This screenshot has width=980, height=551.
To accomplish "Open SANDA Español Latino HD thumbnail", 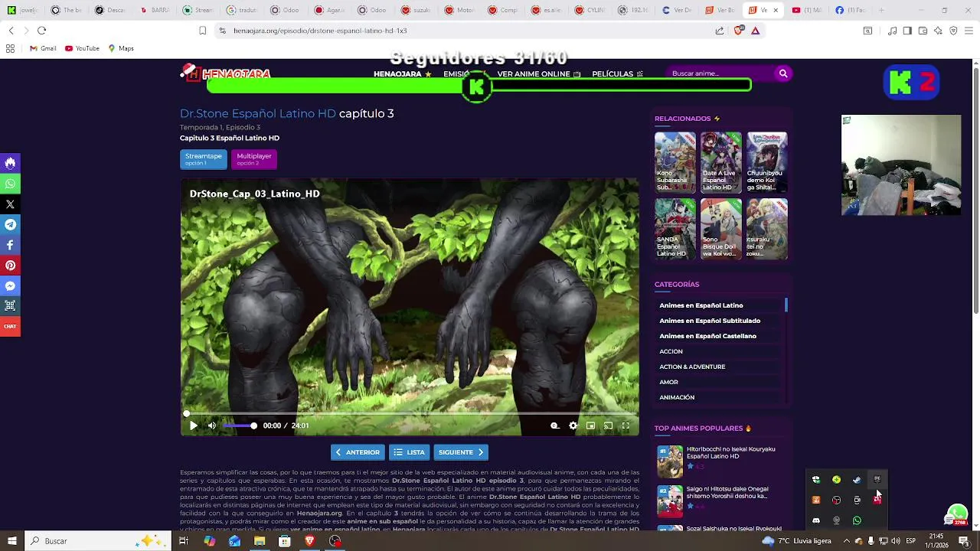I will (x=675, y=229).
